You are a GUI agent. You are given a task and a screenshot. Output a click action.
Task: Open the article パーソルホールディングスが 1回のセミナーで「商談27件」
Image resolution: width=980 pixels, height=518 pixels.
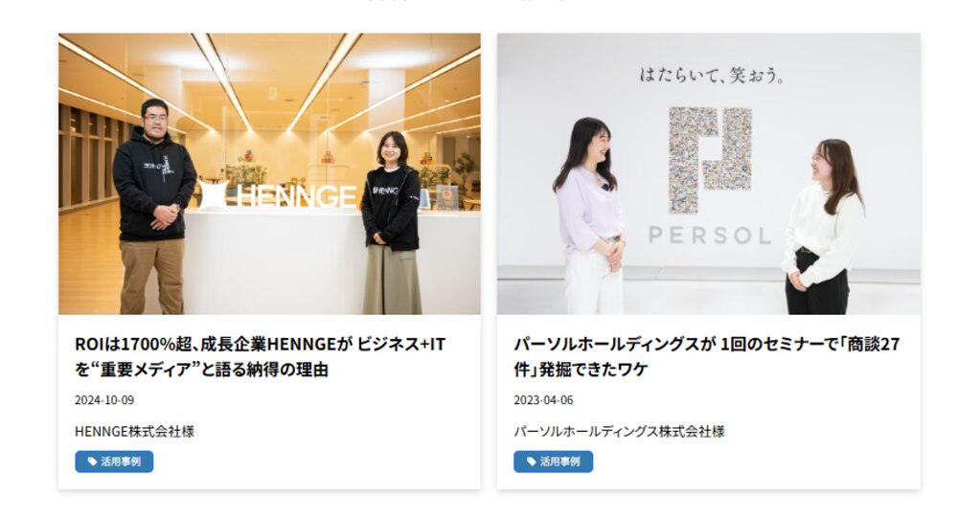pyautogui.click(x=707, y=357)
